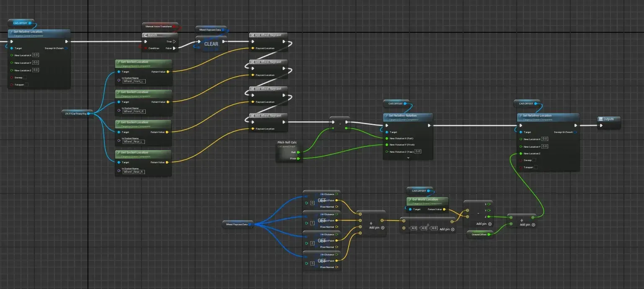Click Raycast Location pin on Add Wheel Raycast after CLEAR
Image resolution: width=644 pixels, height=289 pixels.
point(252,48)
